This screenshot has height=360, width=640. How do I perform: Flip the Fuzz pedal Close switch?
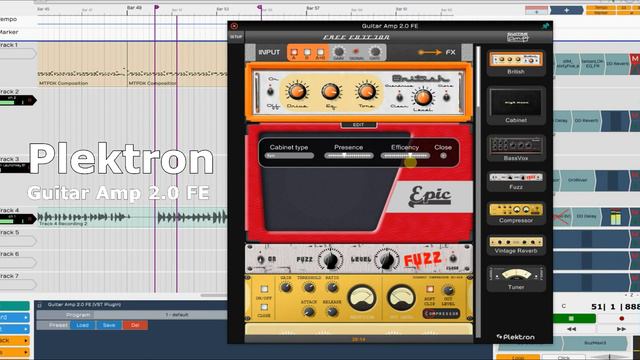(452, 259)
